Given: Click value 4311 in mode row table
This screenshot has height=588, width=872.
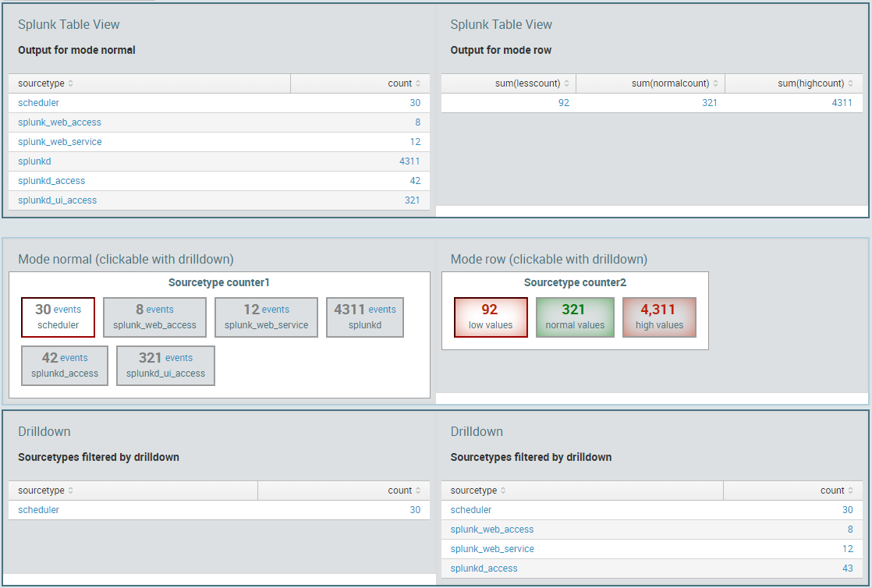Looking at the screenshot, I should [842, 103].
